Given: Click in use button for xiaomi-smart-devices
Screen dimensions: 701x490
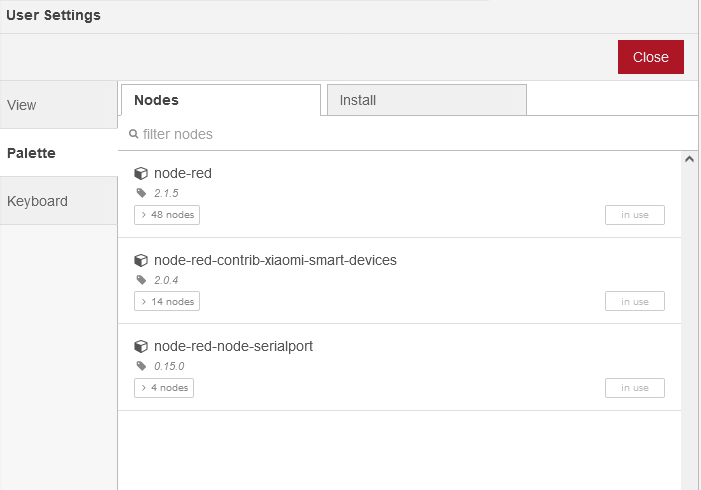Looking at the screenshot, I should pos(635,301).
